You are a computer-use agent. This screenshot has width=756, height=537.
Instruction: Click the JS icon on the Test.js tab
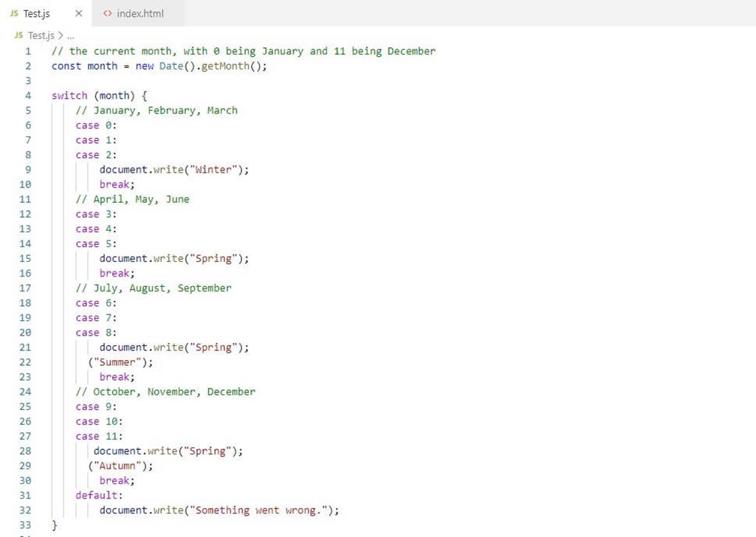click(x=16, y=13)
